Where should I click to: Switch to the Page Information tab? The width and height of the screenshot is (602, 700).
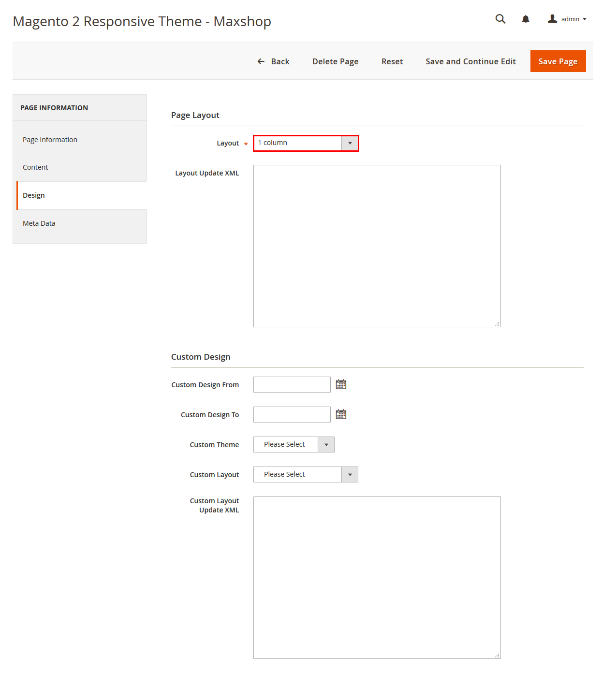click(50, 140)
